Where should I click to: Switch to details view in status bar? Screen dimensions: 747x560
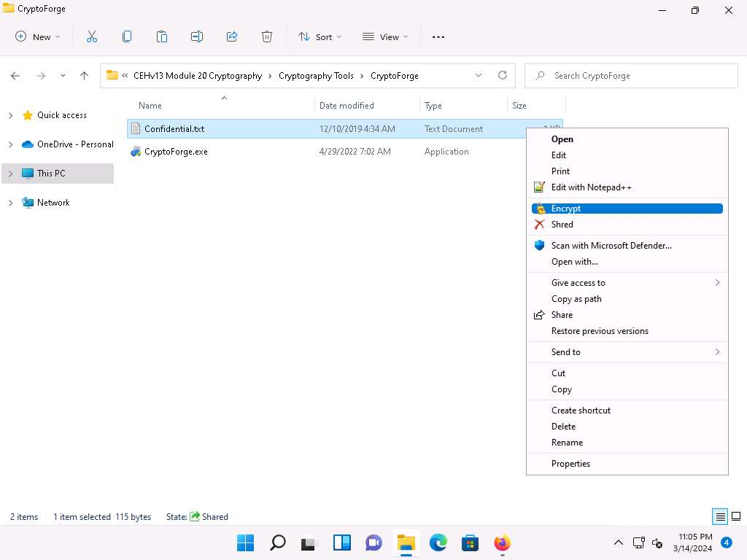pos(720,517)
